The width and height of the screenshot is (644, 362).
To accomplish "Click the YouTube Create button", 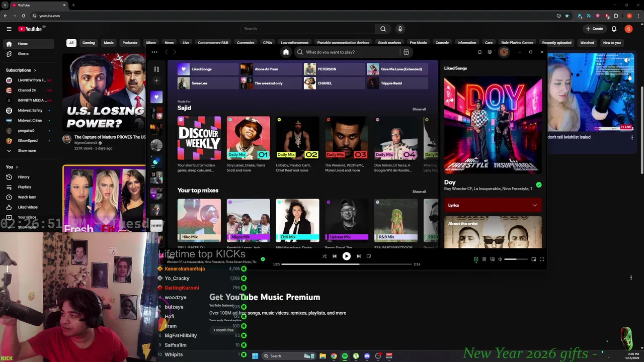I will 594,29.
